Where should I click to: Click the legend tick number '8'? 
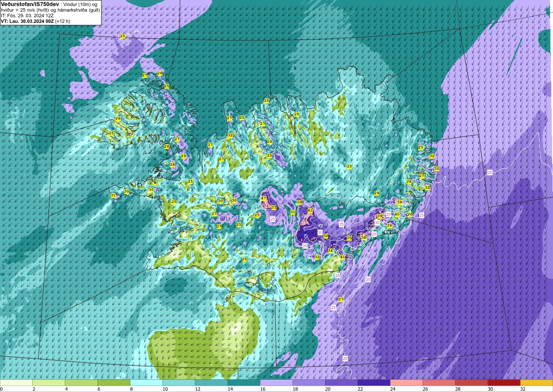[130, 389]
